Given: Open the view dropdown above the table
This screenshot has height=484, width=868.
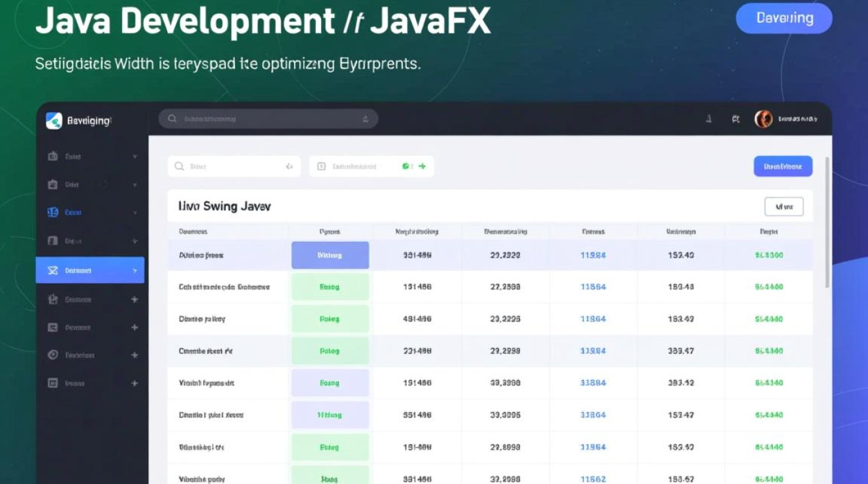Looking at the screenshot, I should (x=783, y=207).
